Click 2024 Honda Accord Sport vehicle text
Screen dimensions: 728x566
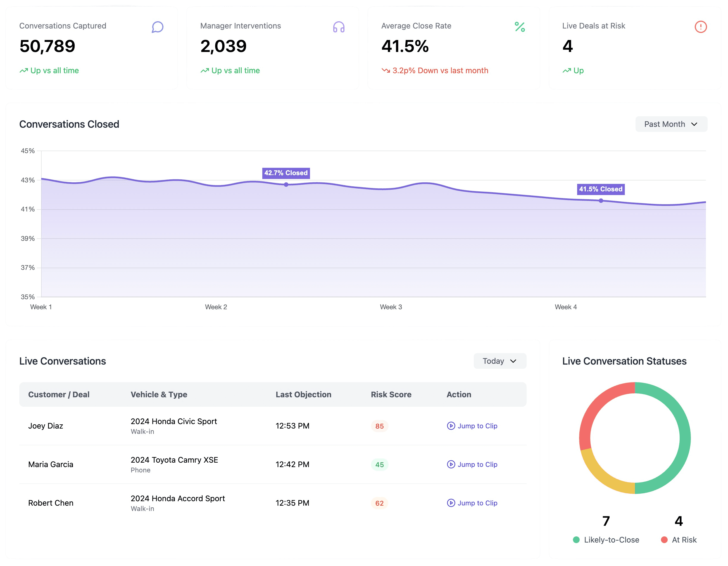178,499
